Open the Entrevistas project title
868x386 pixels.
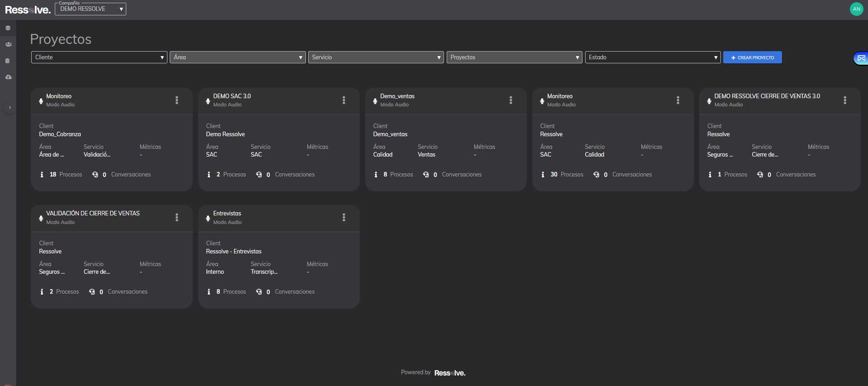227,213
